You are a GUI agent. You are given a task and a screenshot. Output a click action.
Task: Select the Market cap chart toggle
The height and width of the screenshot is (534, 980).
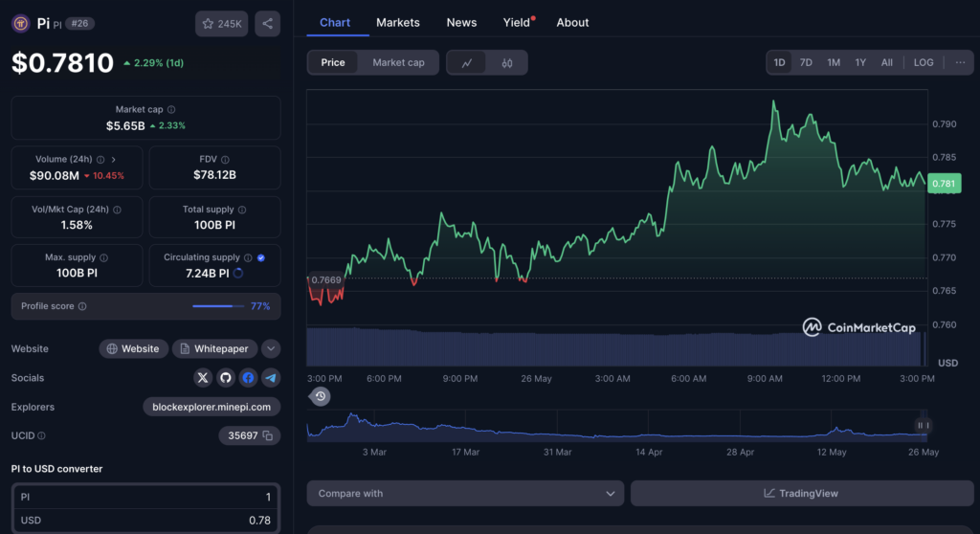(398, 62)
